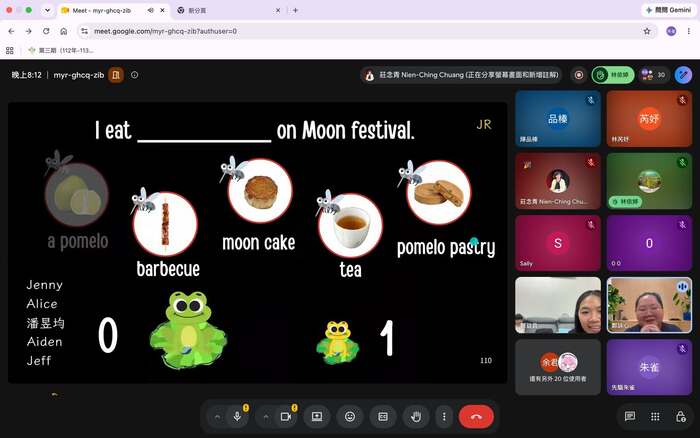Expand video settings arrow beside camera

tap(266, 417)
